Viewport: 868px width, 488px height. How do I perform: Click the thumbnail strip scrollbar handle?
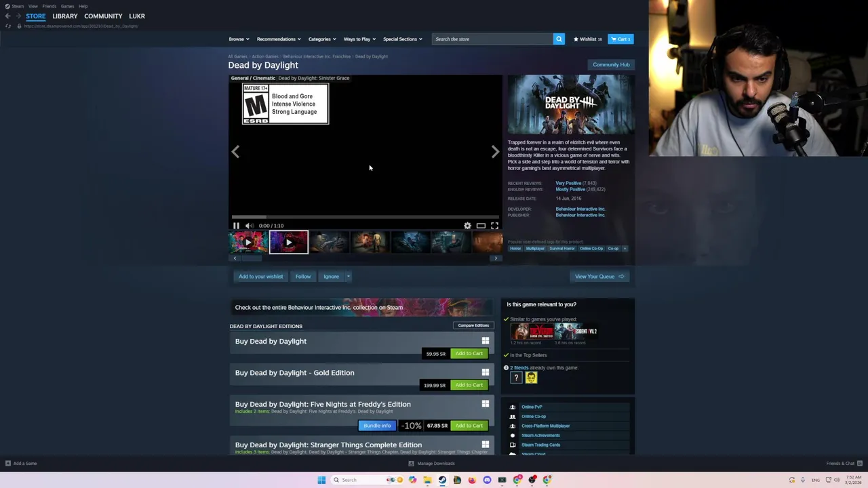click(x=252, y=258)
